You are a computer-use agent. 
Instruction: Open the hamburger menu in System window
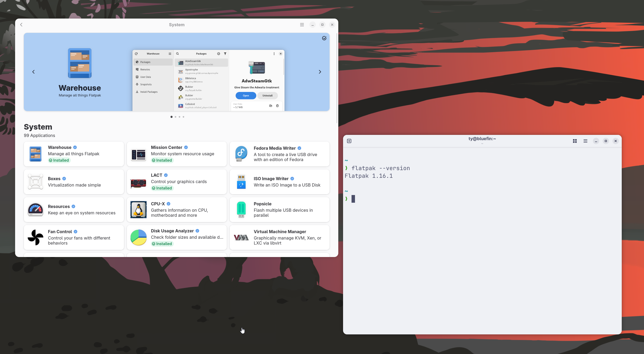tap(302, 25)
